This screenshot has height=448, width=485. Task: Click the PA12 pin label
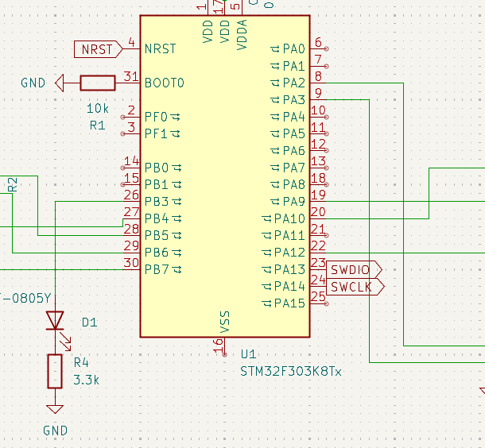289,253
